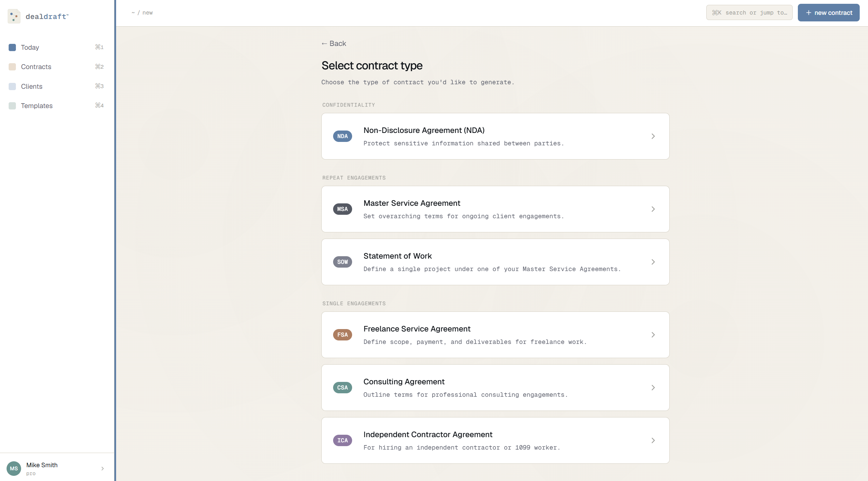
Task: Click the MSA badge icon
Action: (x=342, y=209)
